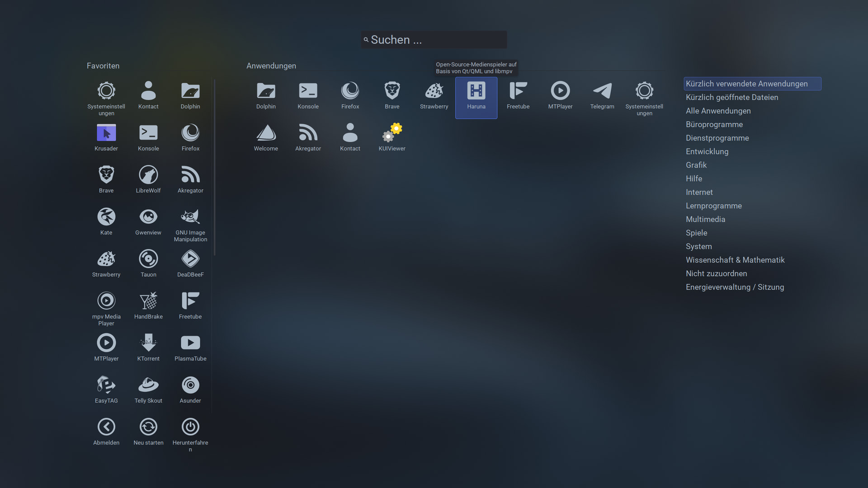The height and width of the screenshot is (488, 868).
Task: Select Alle Anwendungen category
Action: click(x=718, y=111)
